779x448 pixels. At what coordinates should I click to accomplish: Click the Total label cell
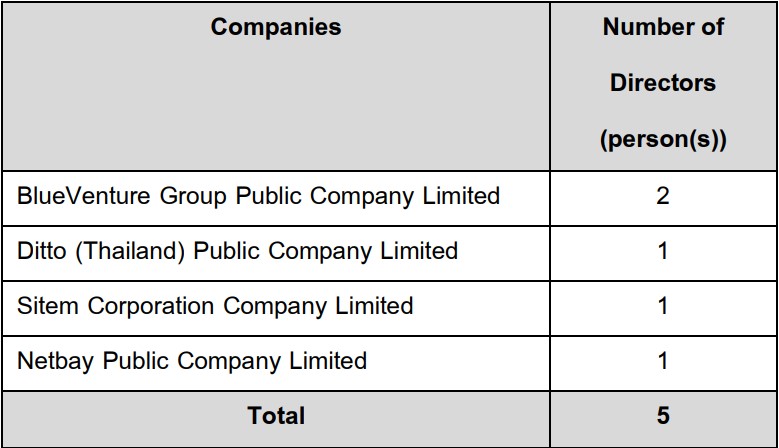[x=276, y=419]
